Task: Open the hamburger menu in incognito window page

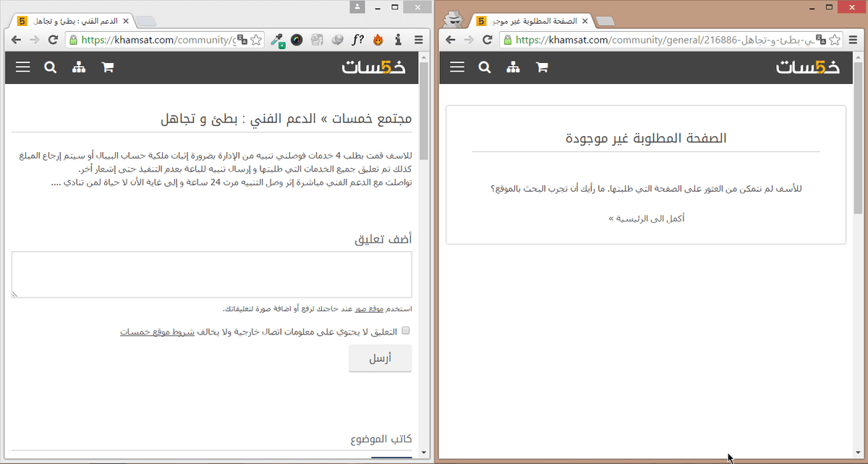Action: (457, 67)
